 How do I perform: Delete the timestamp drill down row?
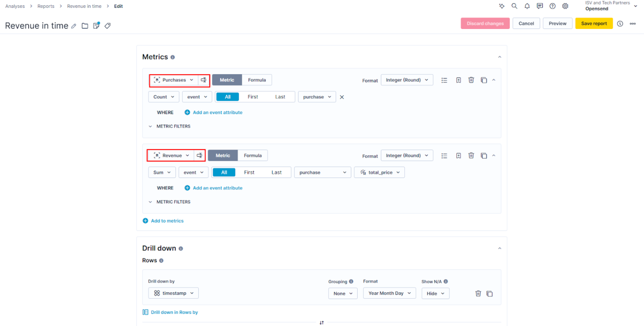click(478, 294)
